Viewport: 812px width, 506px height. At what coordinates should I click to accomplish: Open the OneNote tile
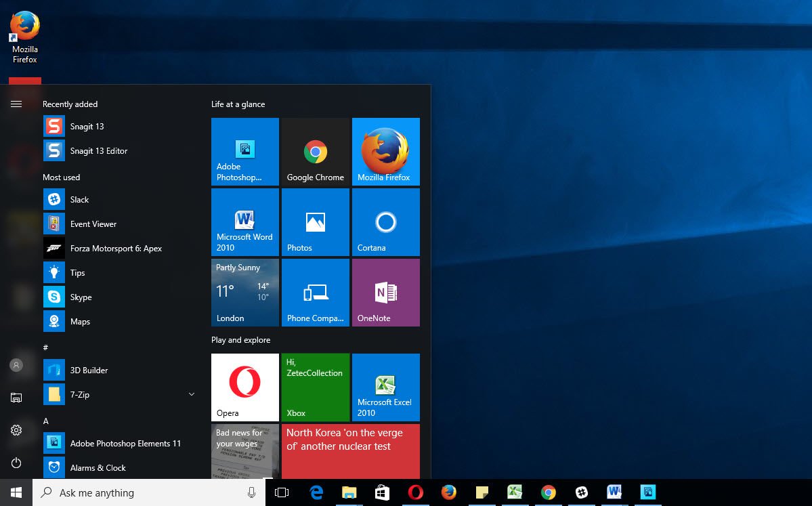pos(385,293)
